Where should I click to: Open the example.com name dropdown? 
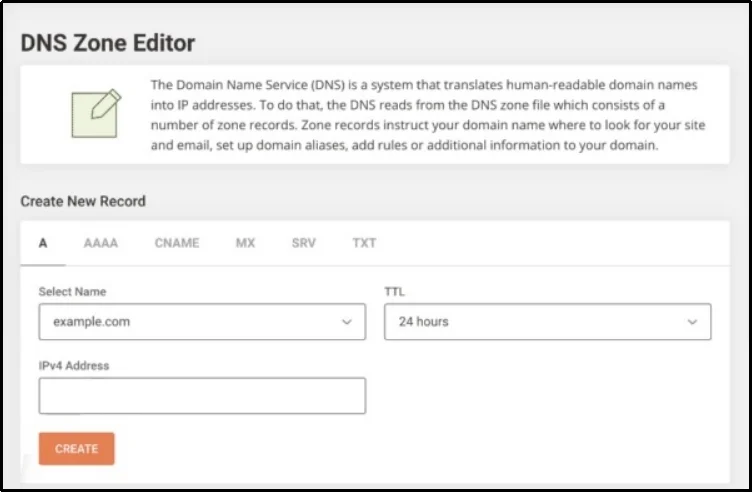pos(190,322)
